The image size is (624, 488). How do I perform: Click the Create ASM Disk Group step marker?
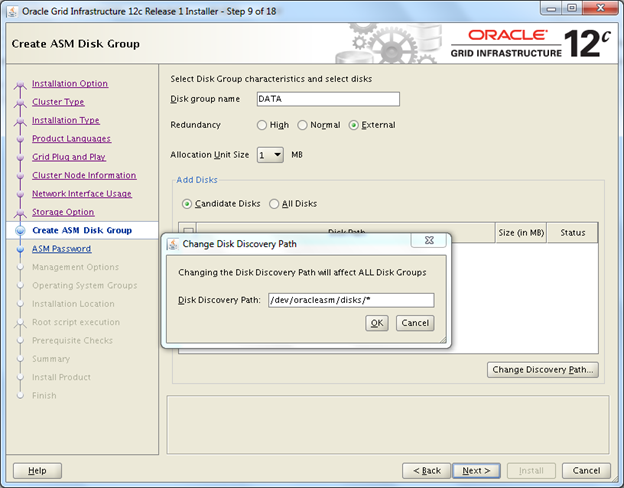20,230
